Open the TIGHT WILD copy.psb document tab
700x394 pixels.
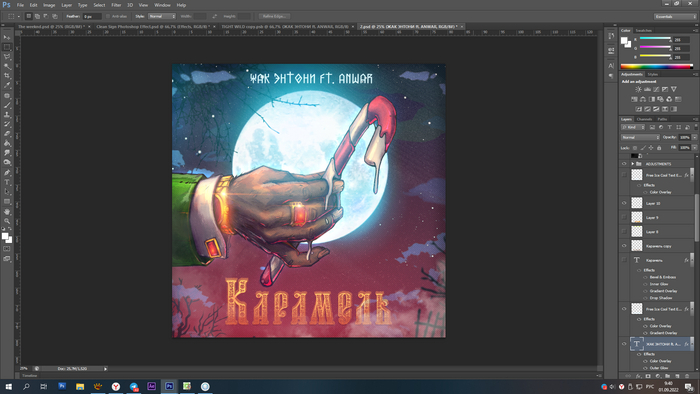(285, 27)
